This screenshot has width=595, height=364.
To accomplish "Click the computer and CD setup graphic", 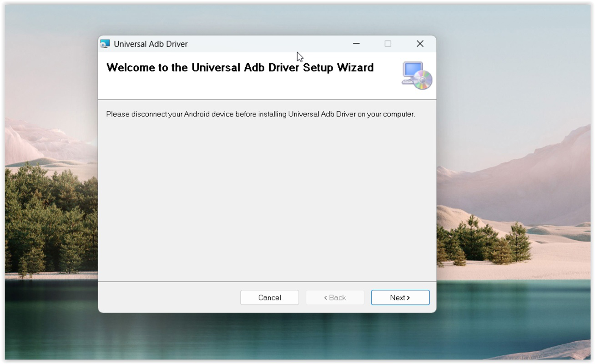I will click(x=417, y=76).
